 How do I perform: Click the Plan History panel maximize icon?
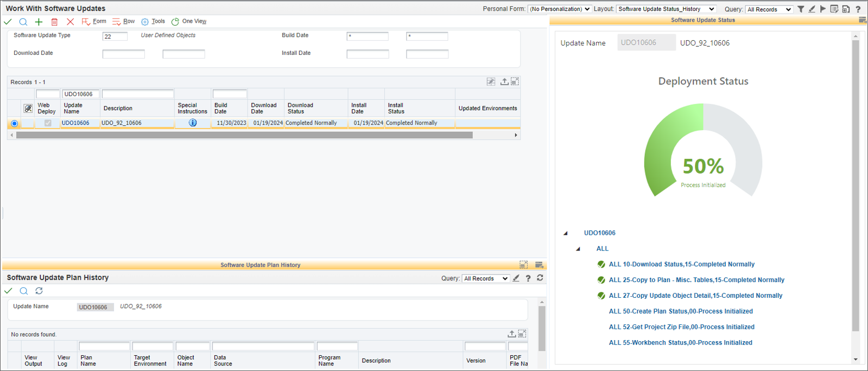click(523, 265)
